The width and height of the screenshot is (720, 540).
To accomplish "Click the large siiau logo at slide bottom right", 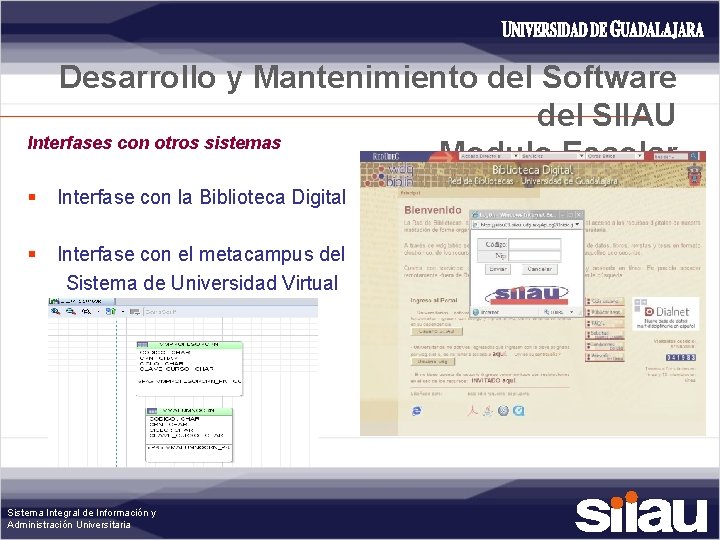I will click(641, 512).
